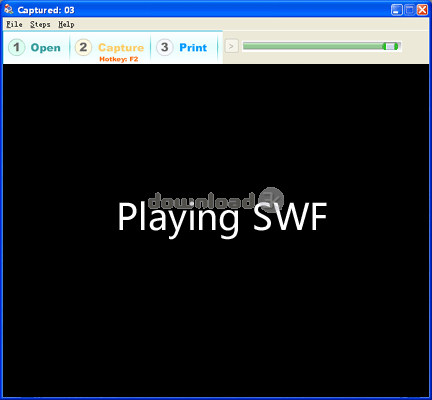
Task: Select the Capture step label
Action: click(x=121, y=48)
